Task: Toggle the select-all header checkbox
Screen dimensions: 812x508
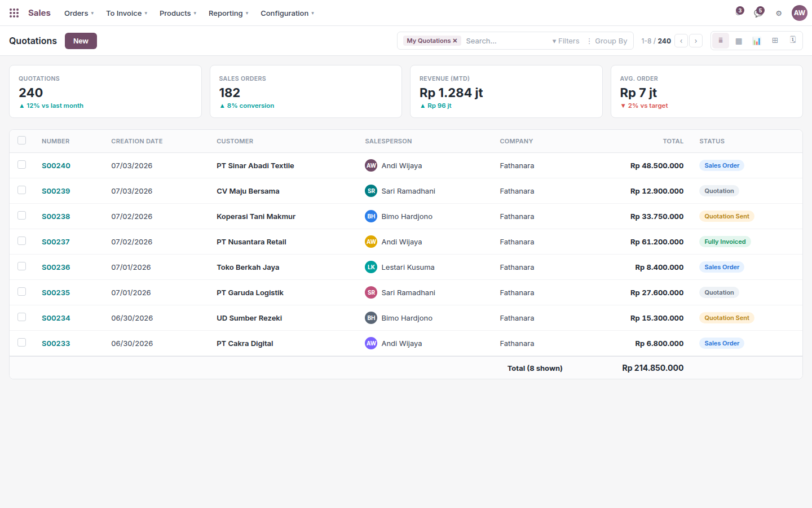Action: (22, 141)
